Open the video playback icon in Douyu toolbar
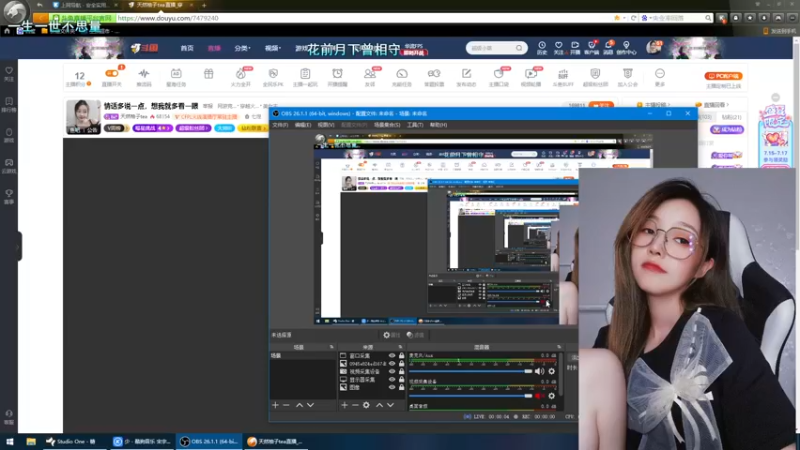The width and height of the screenshot is (800, 450). [531, 74]
